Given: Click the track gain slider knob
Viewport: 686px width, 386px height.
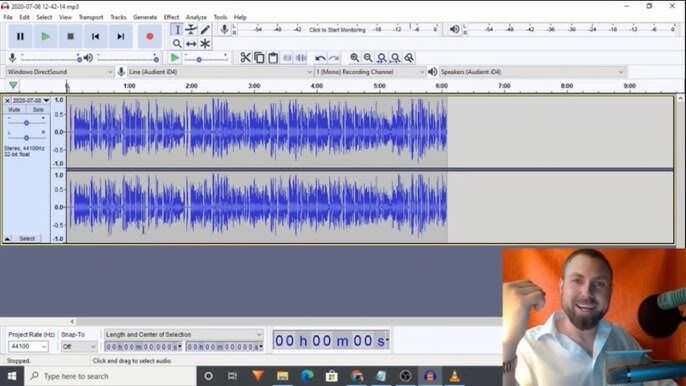Looking at the screenshot, I should [x=26, y=123].
